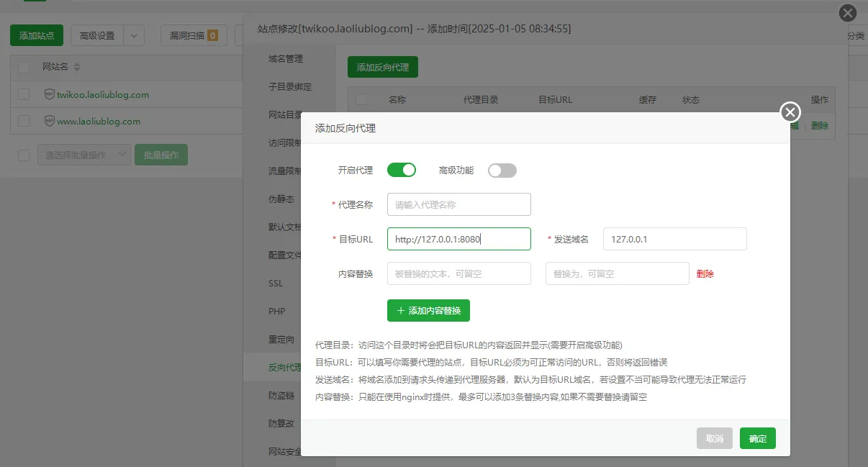
Task: Click the 漏洞扫描 count badge
Action: point(212,35)
